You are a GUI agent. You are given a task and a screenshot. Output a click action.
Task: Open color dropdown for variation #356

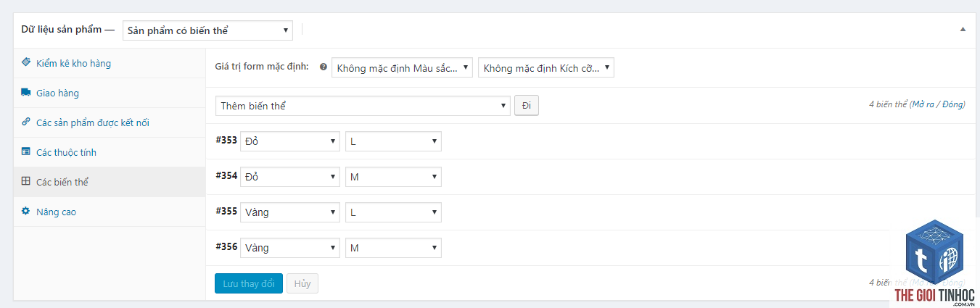[290, 248]
